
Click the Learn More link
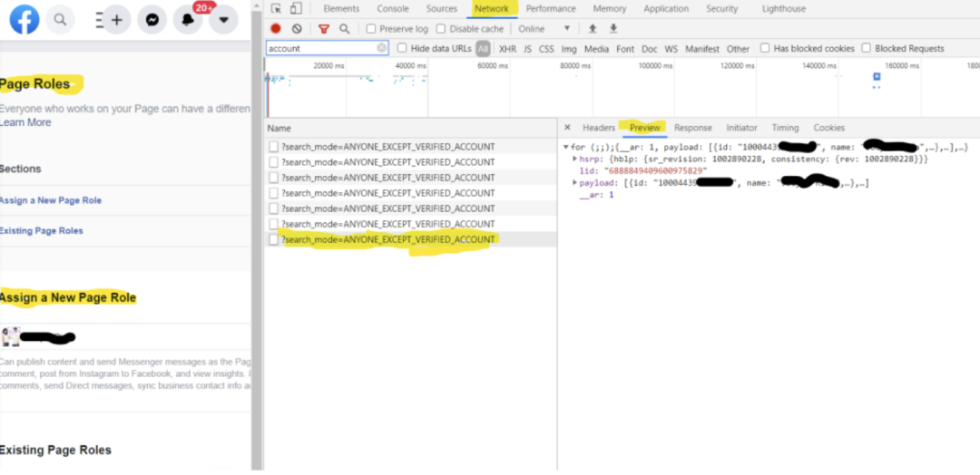coord(25,122)
